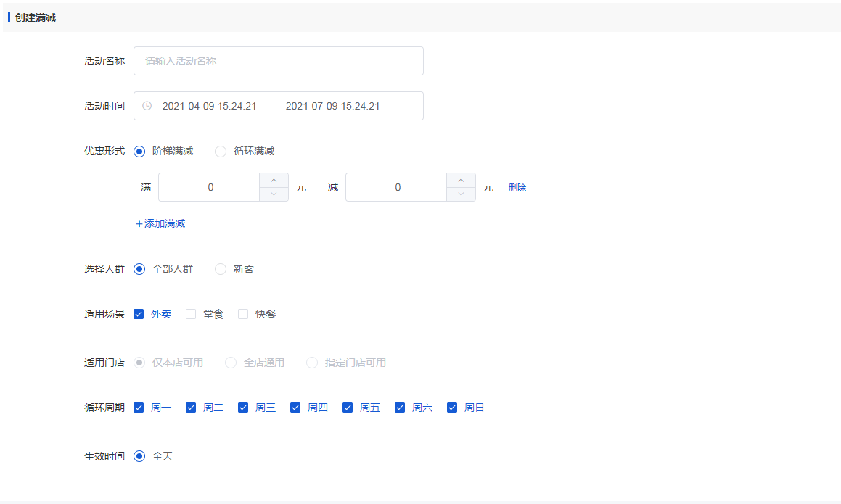
Task: Uncheck 周五 checkbox
Action: pos(348,408)
